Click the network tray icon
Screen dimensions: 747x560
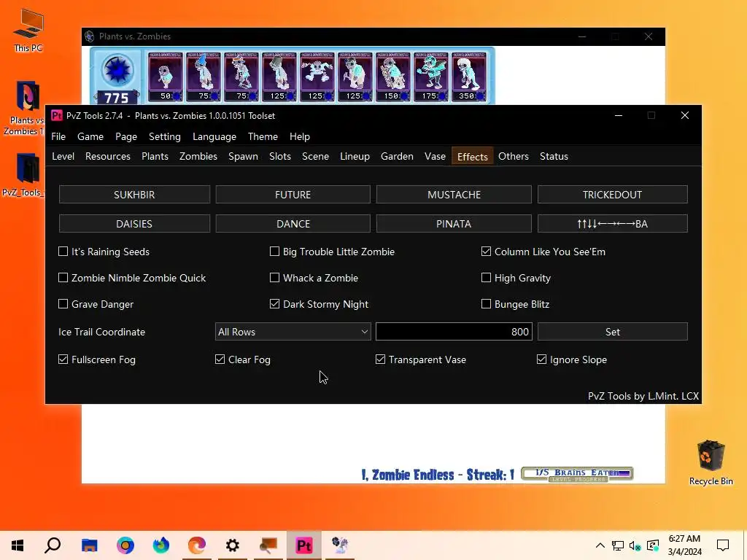click(x=618, y=545)
